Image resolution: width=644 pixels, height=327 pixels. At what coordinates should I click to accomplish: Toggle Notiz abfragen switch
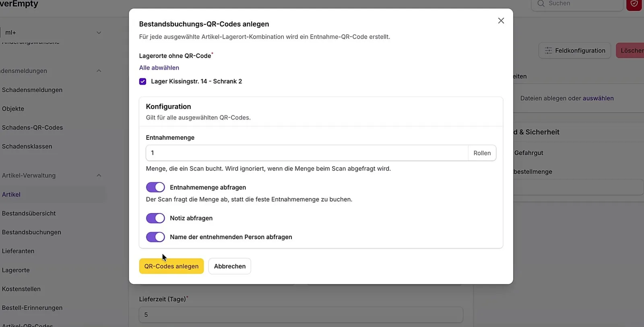click(155, 218)
